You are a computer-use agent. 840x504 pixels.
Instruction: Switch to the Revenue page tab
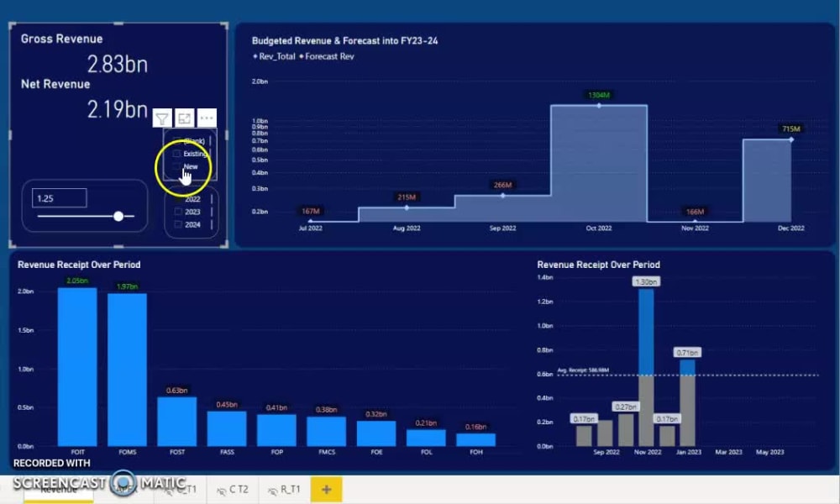pos(59,489)
